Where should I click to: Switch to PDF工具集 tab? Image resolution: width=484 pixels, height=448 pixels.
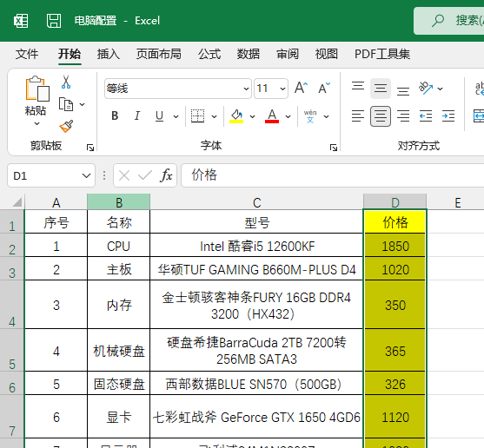382,54
